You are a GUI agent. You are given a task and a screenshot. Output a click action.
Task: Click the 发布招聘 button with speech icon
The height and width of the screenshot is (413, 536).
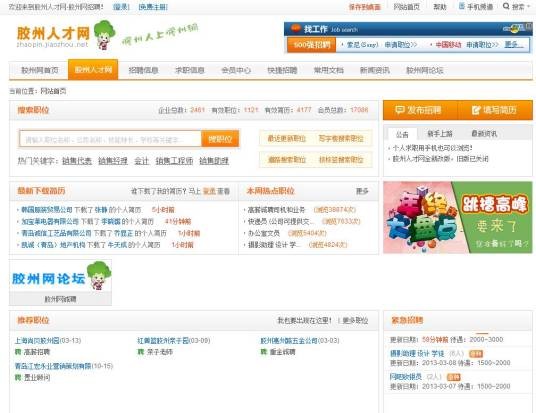[x=420, y=110]
